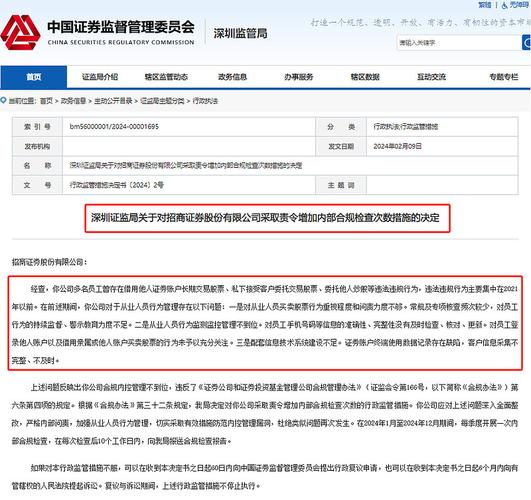Click the blue search button icon
Image resolution: width=531 pixels, height=500 pixels.
point(526,43)
